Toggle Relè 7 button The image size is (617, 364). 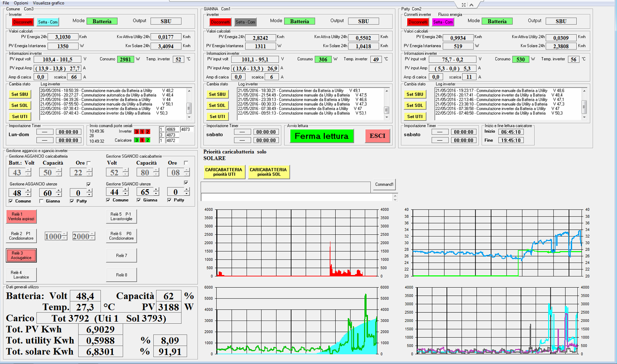pyautogui.click(x=121, y=255)
